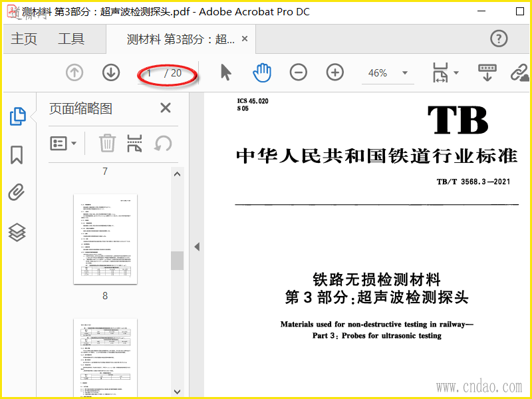Click the share link icon

click(x=520, y=72)
